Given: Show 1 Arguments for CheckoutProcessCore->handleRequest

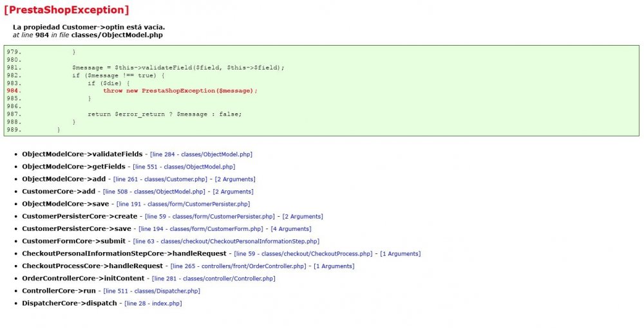Looking at the screenshot, I should (x=334, y=266).
